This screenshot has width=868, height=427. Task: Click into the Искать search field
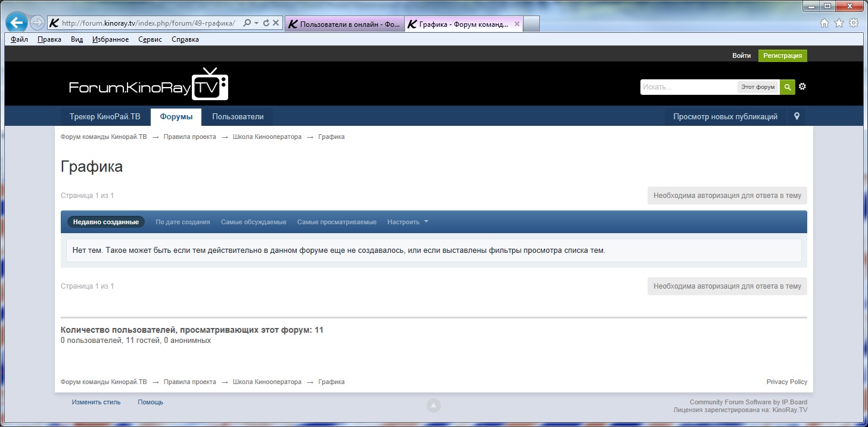688,87
